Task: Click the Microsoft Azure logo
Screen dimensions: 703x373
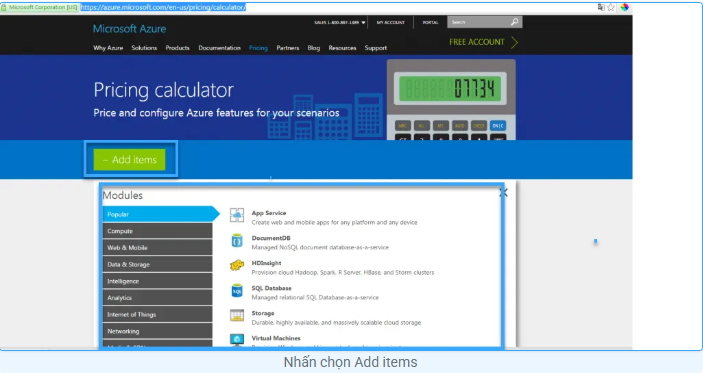Action: click(130, 29)
